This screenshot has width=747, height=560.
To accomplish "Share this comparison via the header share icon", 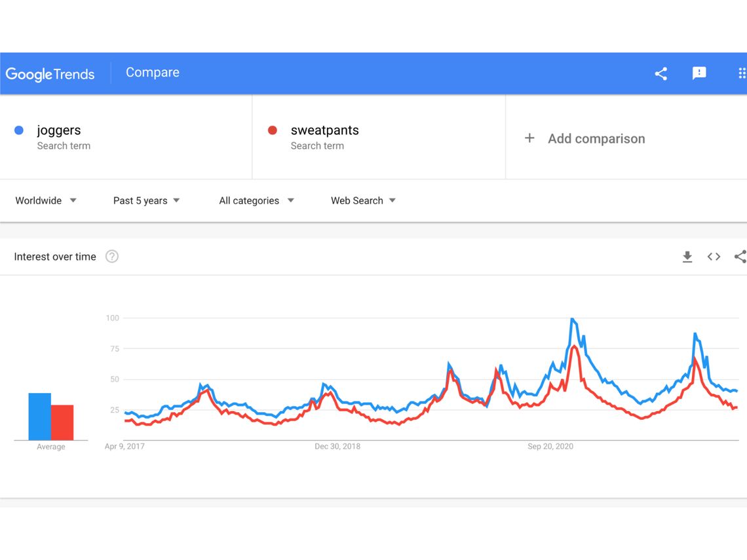I will [661, 73].
